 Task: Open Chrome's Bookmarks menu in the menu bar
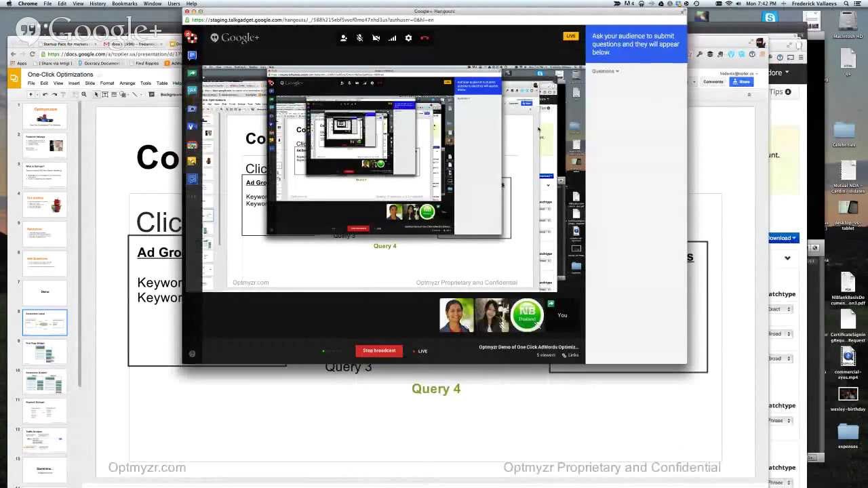[125, 3]
